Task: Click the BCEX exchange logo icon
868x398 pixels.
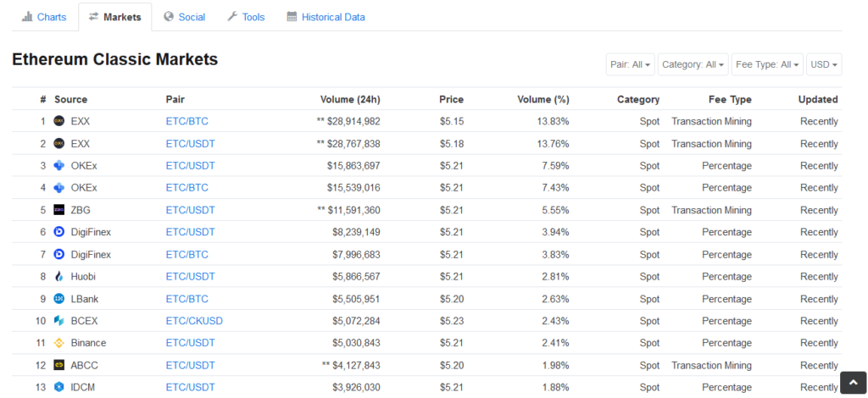Action: [x=59, y=321]
